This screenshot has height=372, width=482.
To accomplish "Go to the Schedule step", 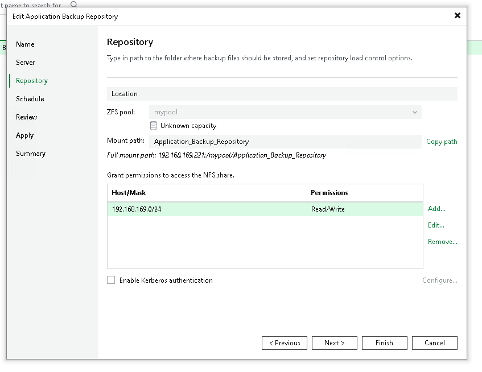I will 30,99.
